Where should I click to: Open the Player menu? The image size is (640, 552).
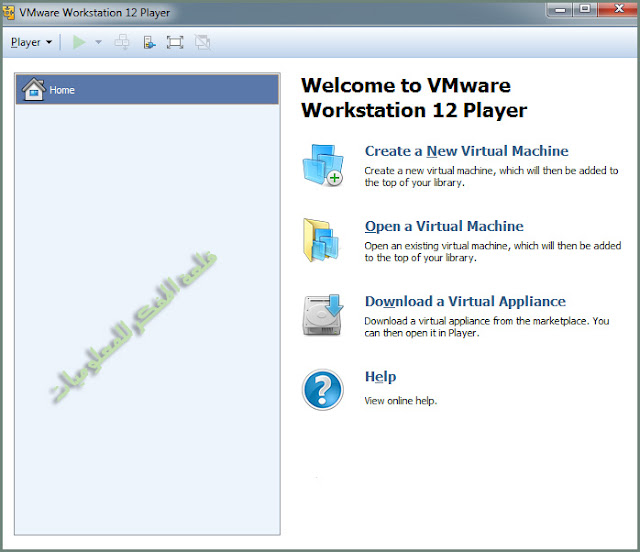click(x=31, y=42)
